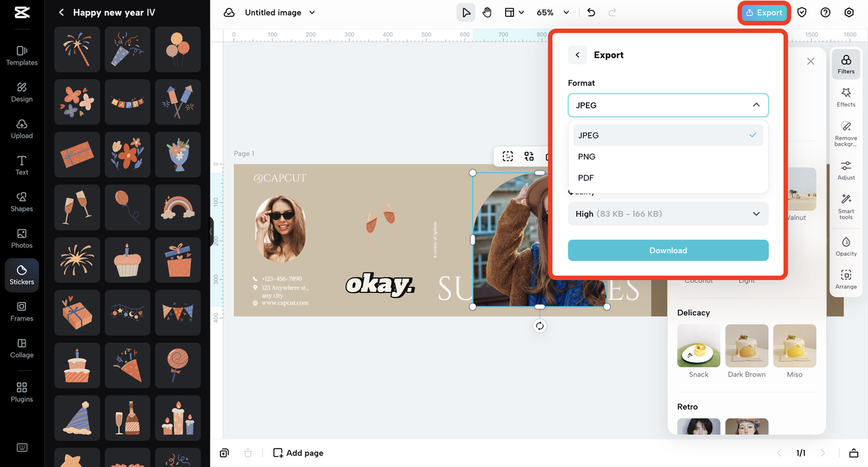This screenshot has width=868, height=467.
Task: Select the pointer select tool
Action: coord(466,12)
